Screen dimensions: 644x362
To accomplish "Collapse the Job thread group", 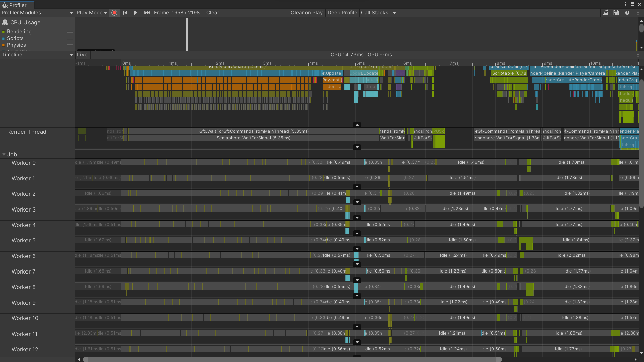I will [4, 155].
